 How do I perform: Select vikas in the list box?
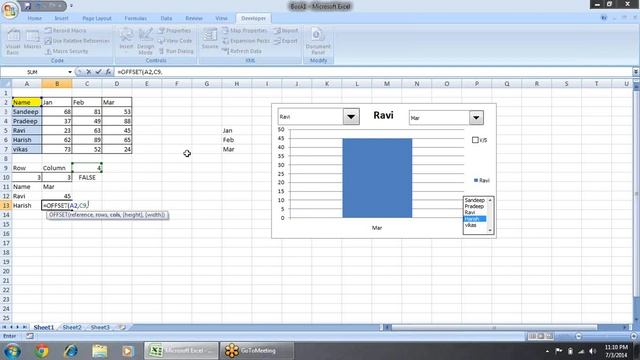pyautogui.click(x=471, y=225)
